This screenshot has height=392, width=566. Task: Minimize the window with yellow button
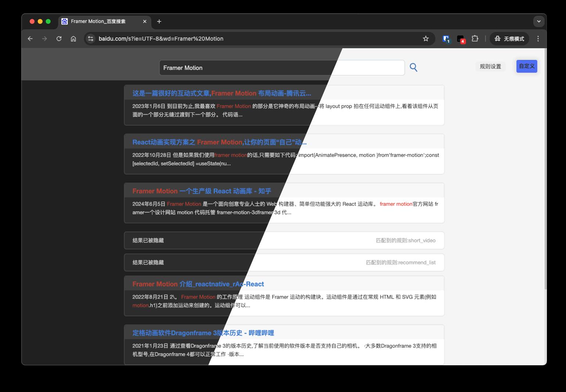coord(40,21)
